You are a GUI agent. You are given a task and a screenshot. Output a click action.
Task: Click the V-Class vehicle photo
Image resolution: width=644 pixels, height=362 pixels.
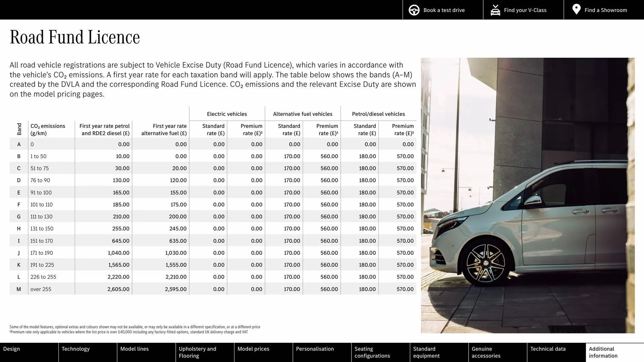pyautogui.click(x=527, y=194)
